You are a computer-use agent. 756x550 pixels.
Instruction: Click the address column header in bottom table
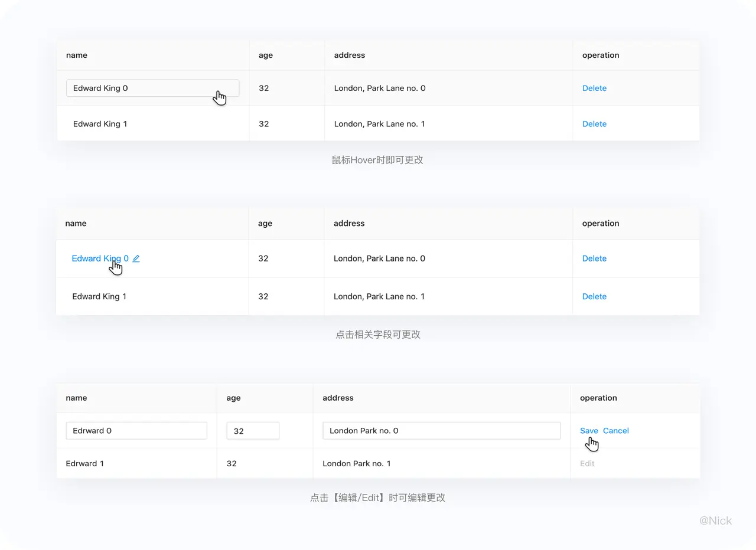pos(338,398)
